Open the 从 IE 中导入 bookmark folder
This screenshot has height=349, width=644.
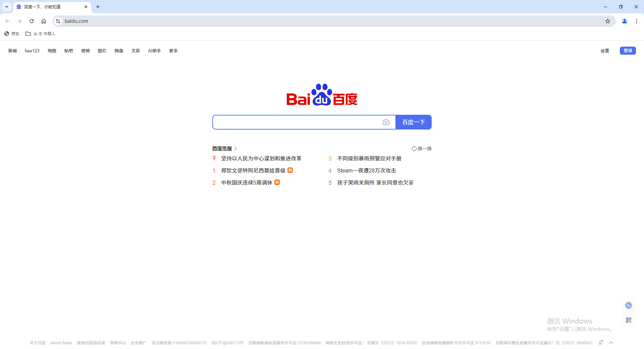pyautogui.click(x=41, y=34)
